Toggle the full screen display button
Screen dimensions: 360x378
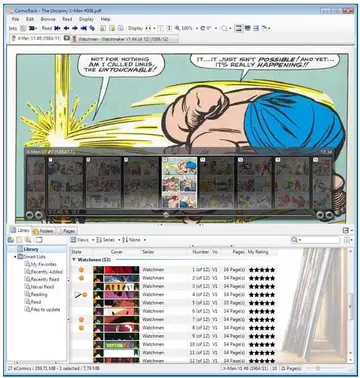click(x=247, y=28)
